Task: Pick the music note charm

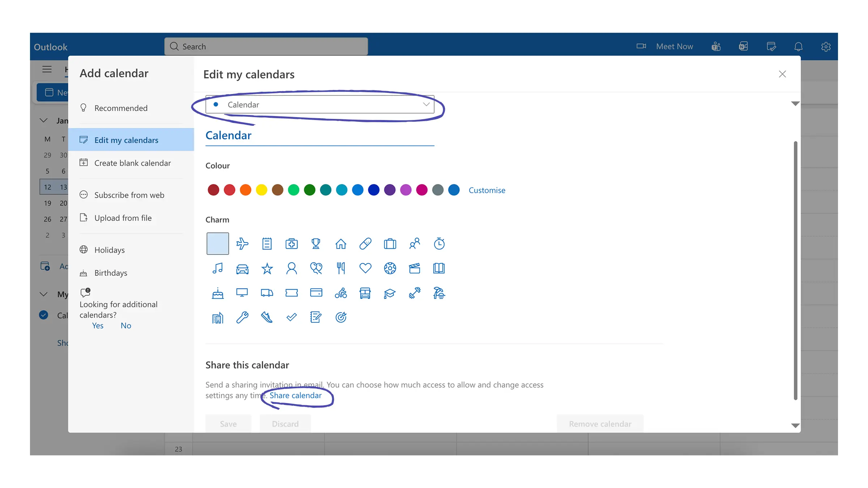Action: [x=218, y=268]
